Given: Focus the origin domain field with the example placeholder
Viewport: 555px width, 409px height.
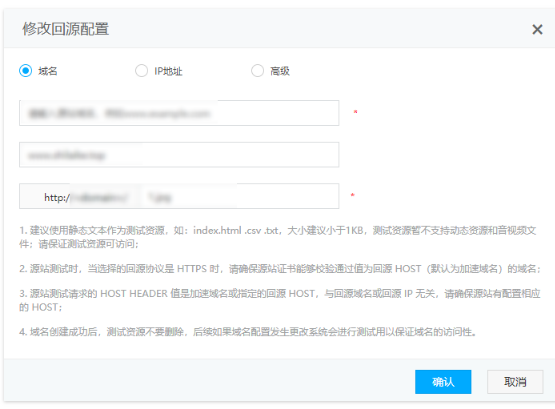Looking at the screenshot, I should (179, 113).
